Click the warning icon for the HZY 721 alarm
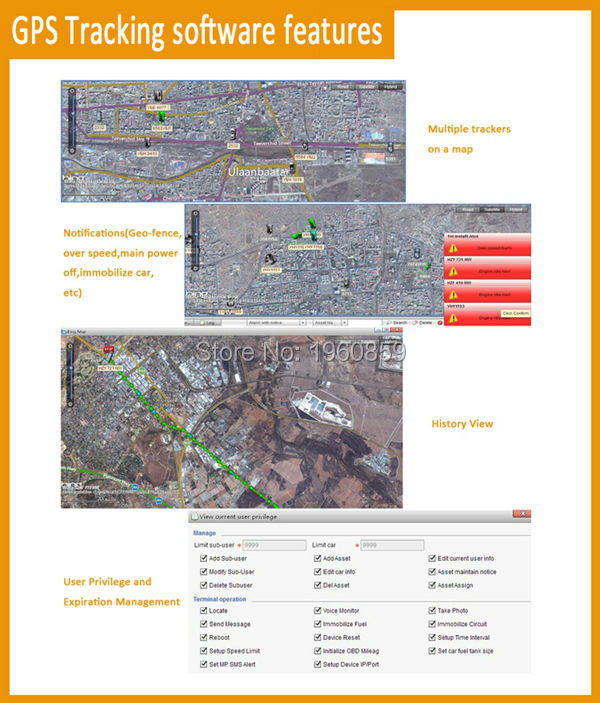600x703 pixels. (x=453, y=270)
